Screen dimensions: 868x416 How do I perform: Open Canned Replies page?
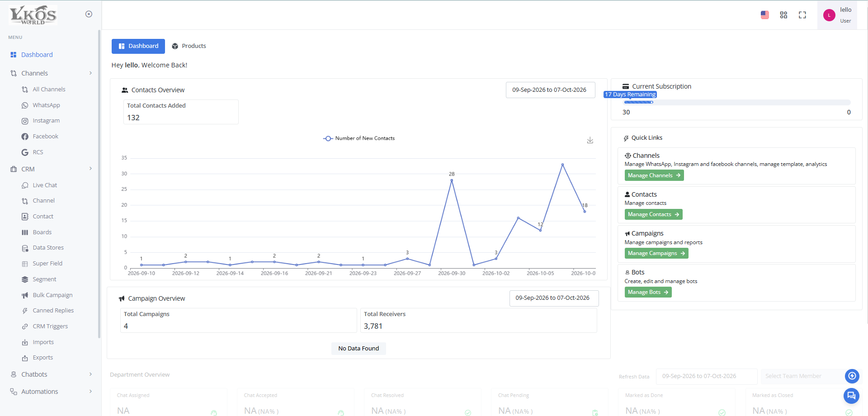click(53, 311)
